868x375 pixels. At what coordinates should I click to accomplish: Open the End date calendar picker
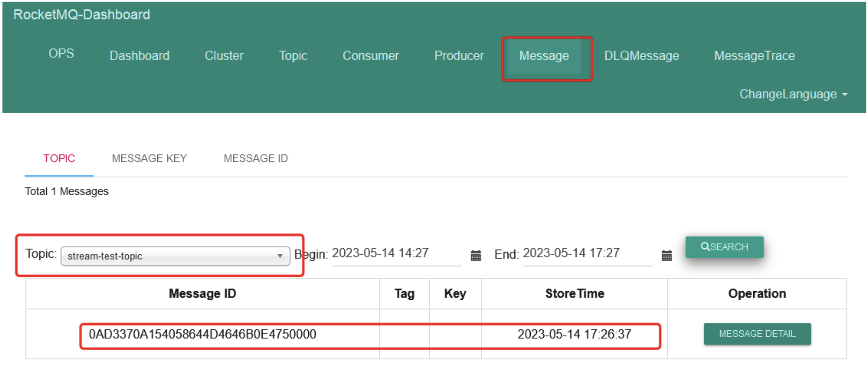click(x=667, y=256)
